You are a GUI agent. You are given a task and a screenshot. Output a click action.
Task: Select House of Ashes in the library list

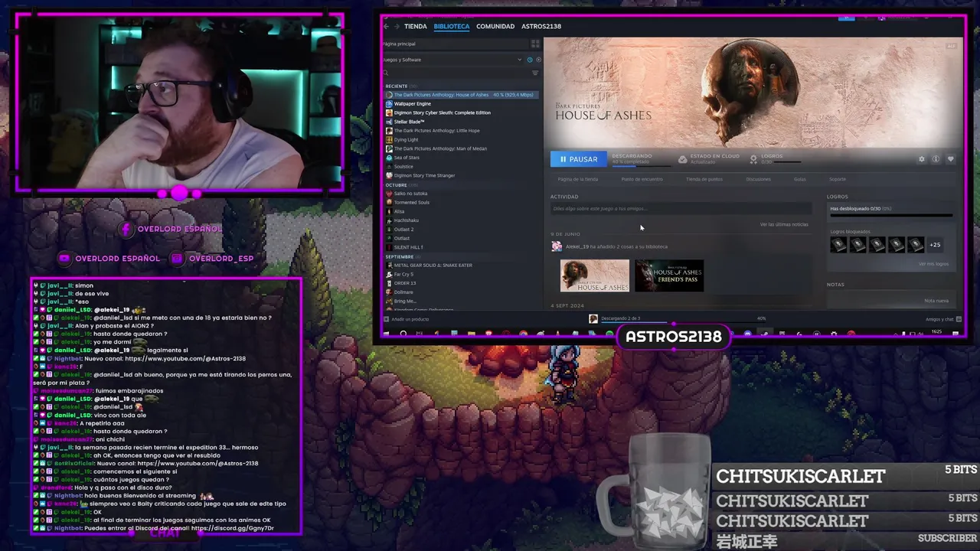pos(462,95)
